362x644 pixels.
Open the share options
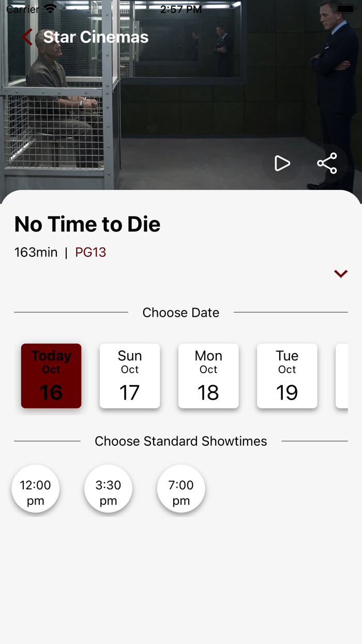click(x=327, y=163)
